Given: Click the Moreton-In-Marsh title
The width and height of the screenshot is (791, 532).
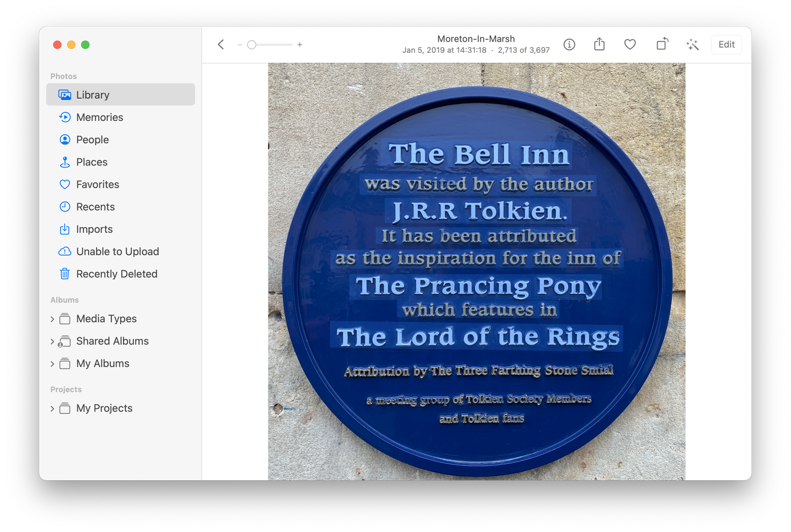Looking at the screenshot, I should click(476, 38).
